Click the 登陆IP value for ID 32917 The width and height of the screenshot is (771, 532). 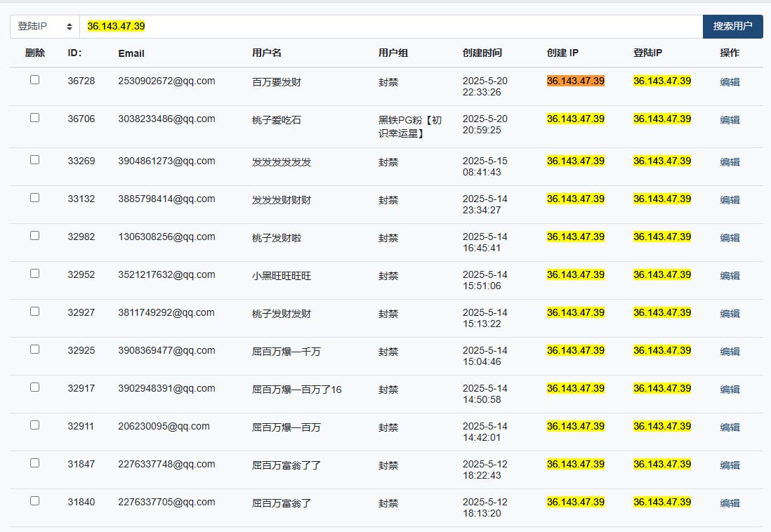[662, 388]
